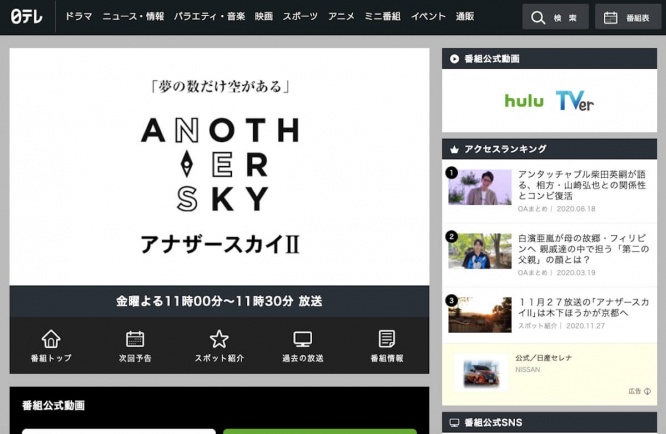Click the ANOTHER SKY program logo banner
This screenshot has height=434, width=666.
point(220,166)
